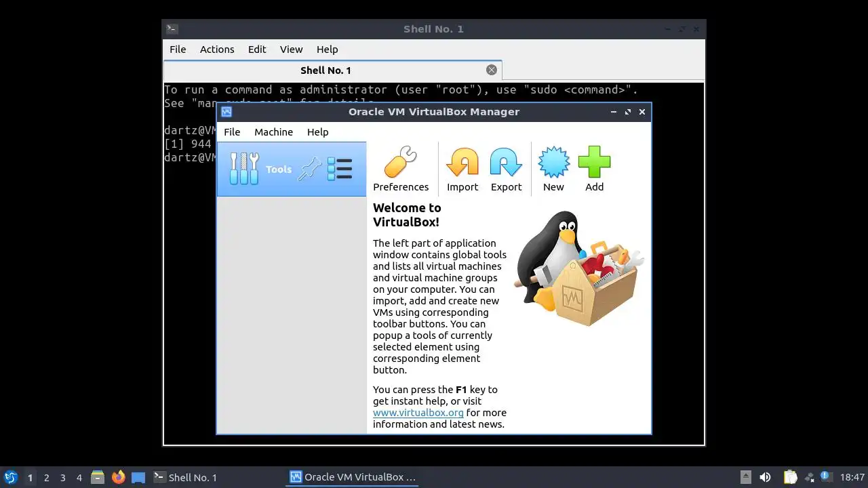Switch to workspace 1
The image size is (868, 488).
click(30, 478)
